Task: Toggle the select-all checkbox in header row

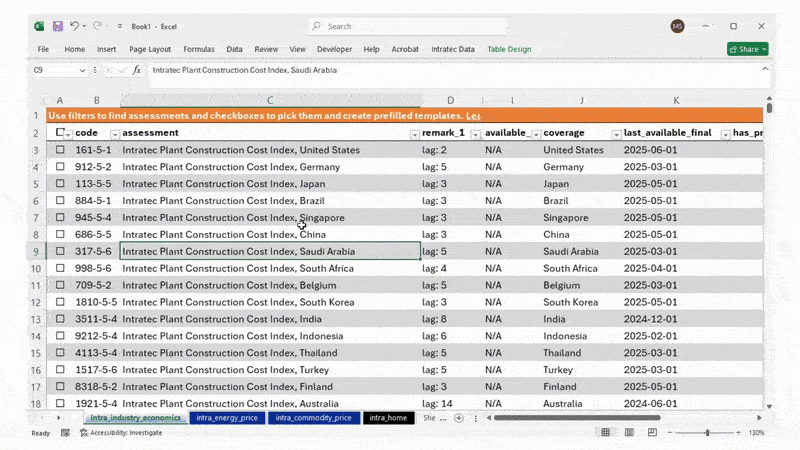Action: pyautogui.click(x=60, y=132)
